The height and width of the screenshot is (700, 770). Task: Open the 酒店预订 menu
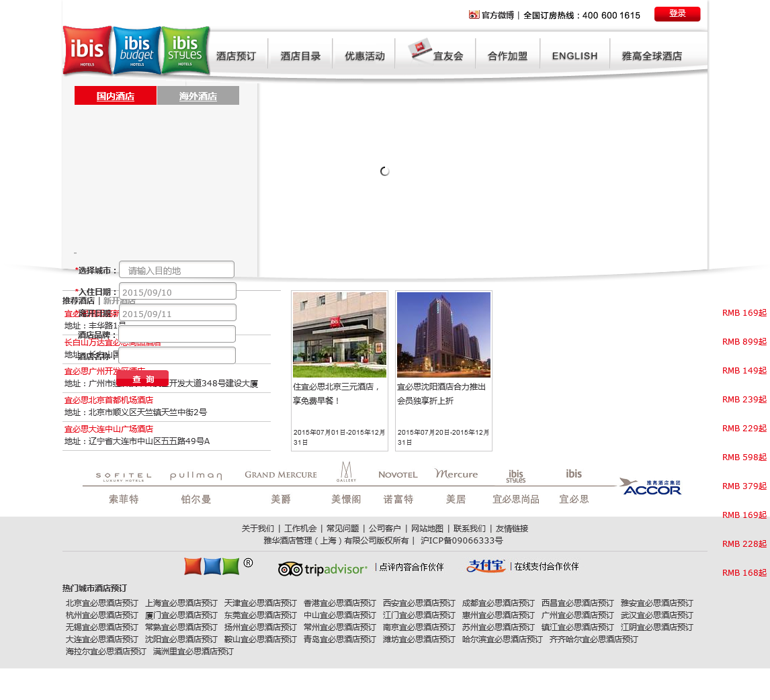[x=237, y=56]
